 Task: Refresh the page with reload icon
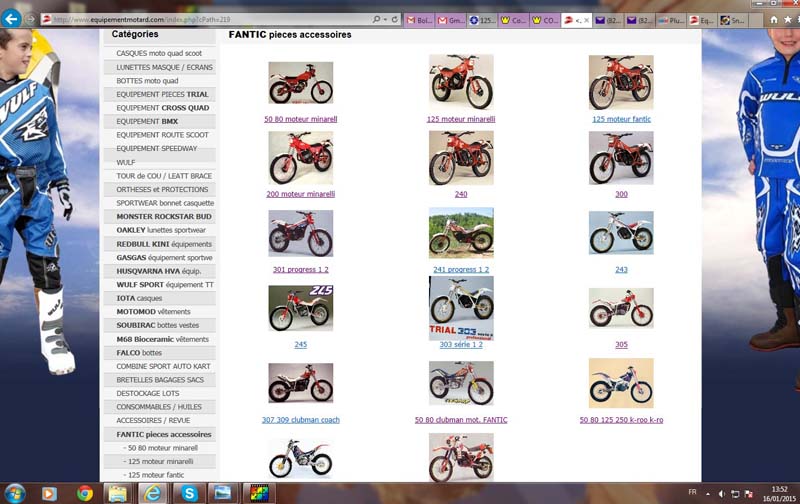click(x=394, y=19)
